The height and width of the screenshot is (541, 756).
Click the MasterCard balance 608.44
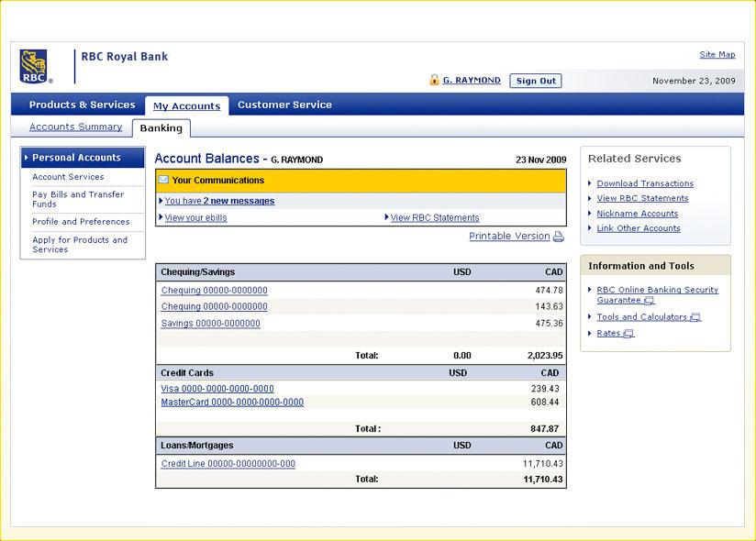tap(545, 402)
